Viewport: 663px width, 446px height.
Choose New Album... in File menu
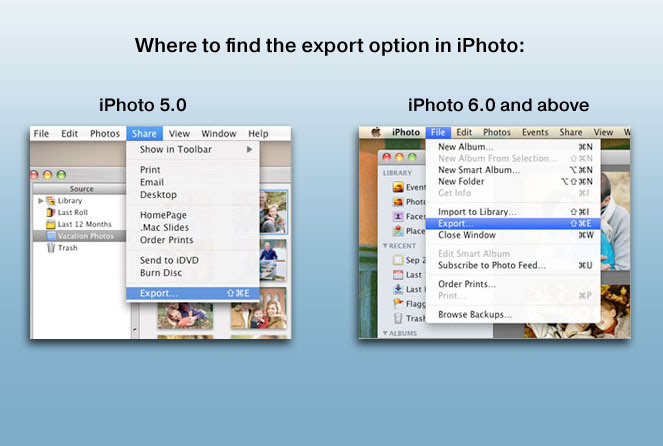pos(513,147)
